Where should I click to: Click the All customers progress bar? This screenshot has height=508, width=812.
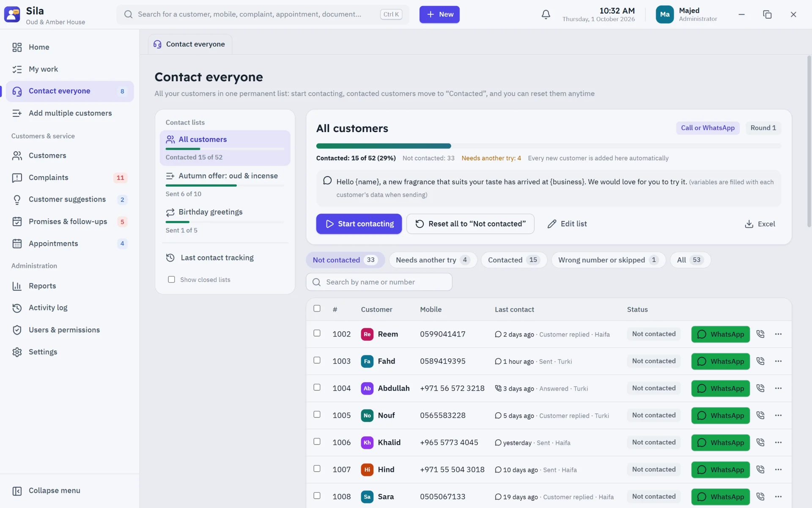549,146
